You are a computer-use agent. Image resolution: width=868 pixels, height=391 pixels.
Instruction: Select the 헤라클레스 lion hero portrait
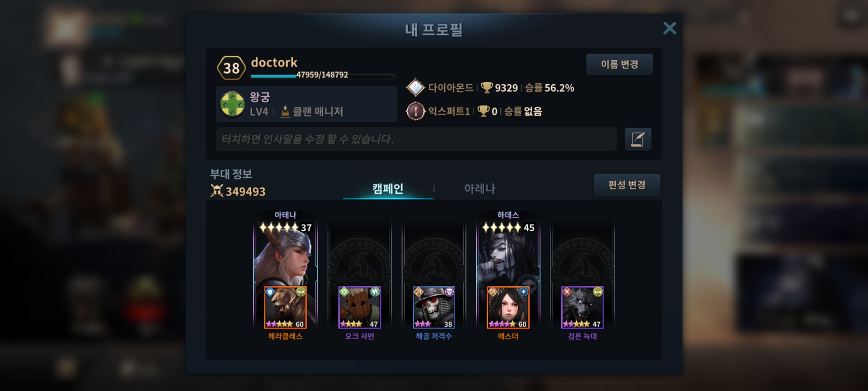coord(285,307)
